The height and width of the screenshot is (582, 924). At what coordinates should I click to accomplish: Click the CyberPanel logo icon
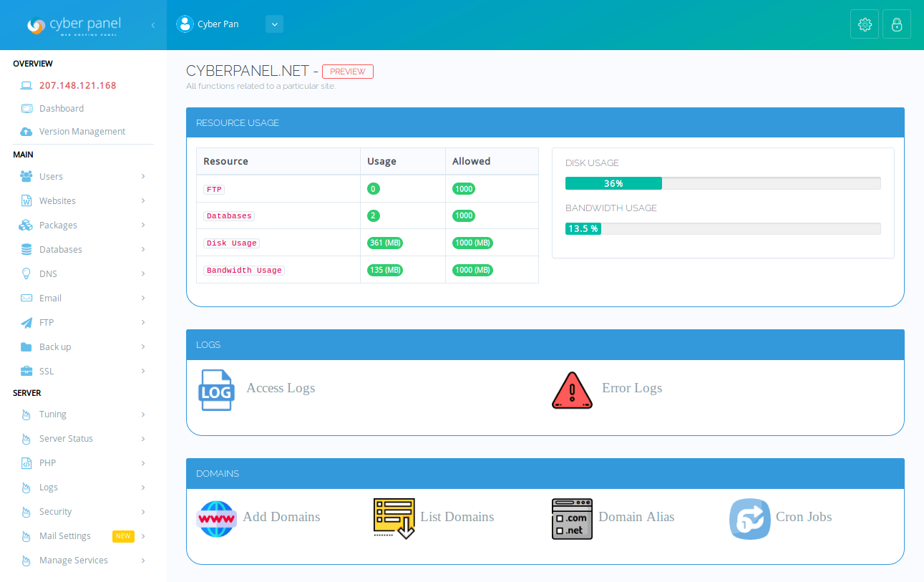pyautogui.click(x=36, y=25)
